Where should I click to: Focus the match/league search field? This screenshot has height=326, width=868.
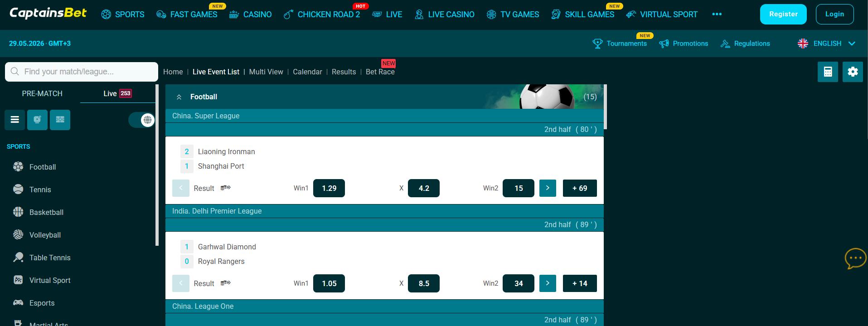pos(82,72)
